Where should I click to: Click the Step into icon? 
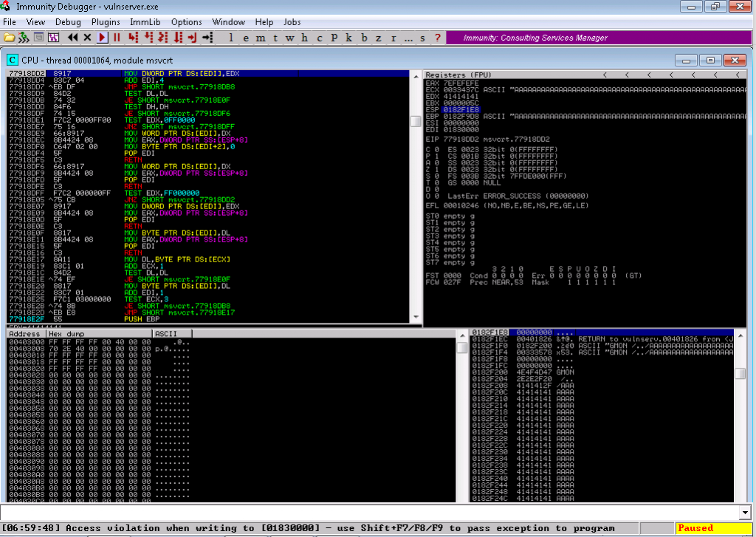[133, 37]
